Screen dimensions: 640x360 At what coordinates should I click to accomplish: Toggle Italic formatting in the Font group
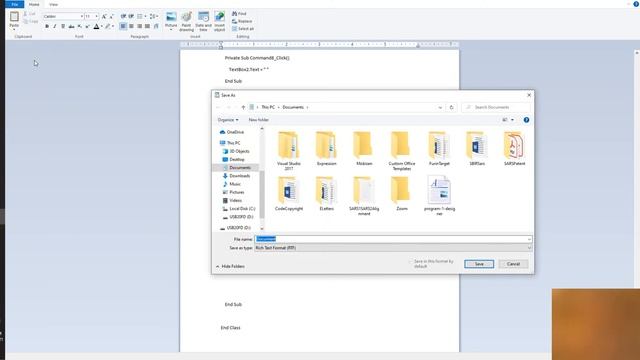point(55,26)
